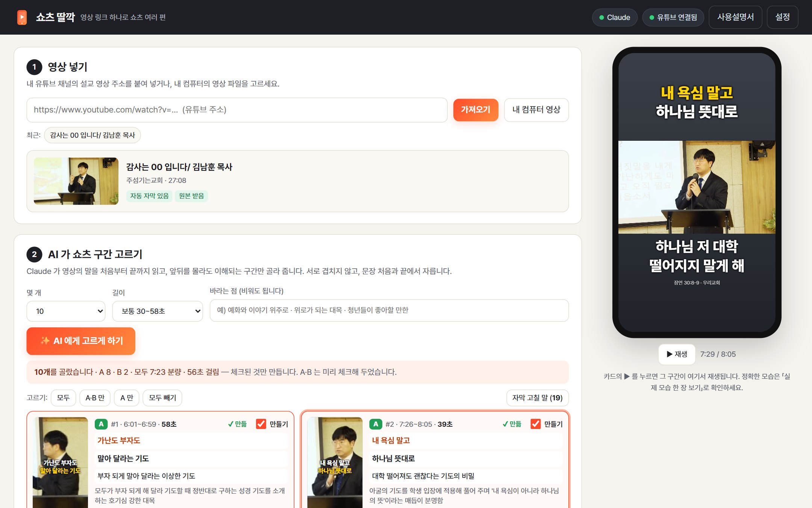
Task: Click the clip #2 thumbnail 내 욕심 말고
Action: (x=335, y=462)
